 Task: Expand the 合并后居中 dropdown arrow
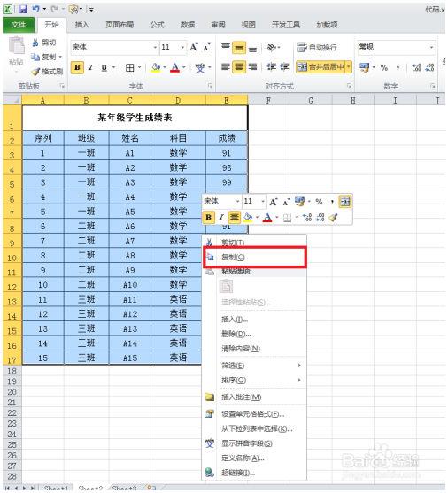point(349,67)
